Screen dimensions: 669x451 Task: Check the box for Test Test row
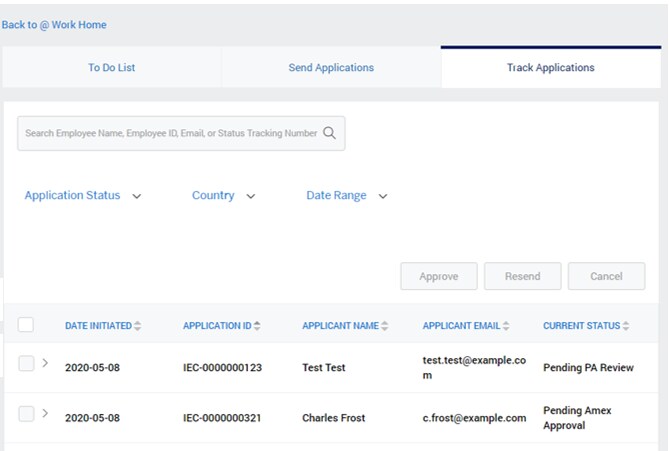click(26, 364)
